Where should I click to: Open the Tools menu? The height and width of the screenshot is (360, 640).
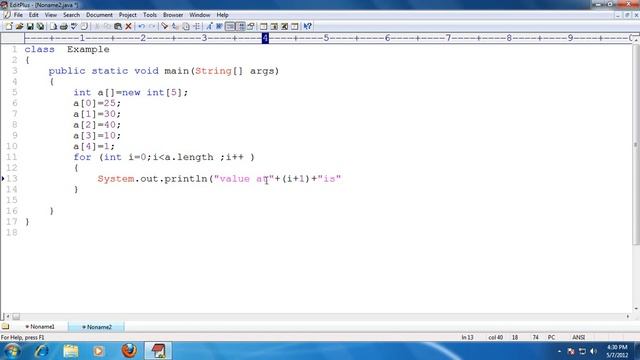pyautogui.click(x=150, y=15)
